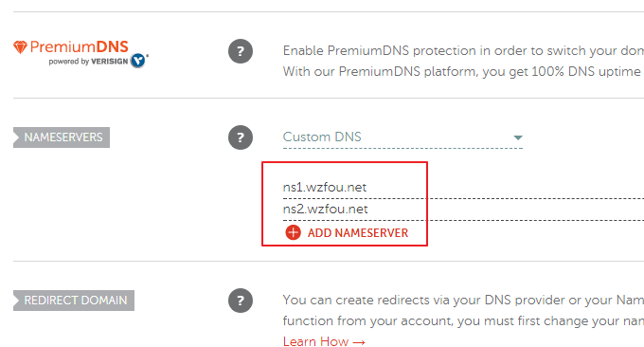This screenshot has height=347, width=644.
Task: Click the create redirects via DNS provider text
Action: pyautogui.click(x=463, y=301)
